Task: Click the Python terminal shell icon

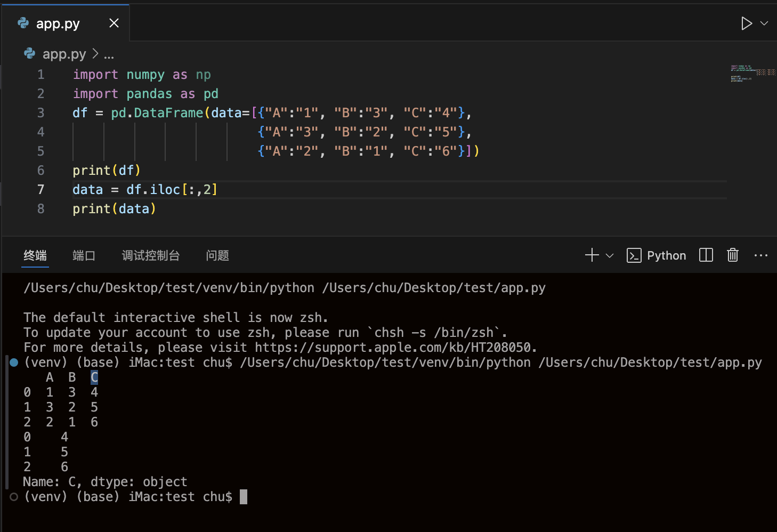Action: pyautogui.click(x=634, y=256)
